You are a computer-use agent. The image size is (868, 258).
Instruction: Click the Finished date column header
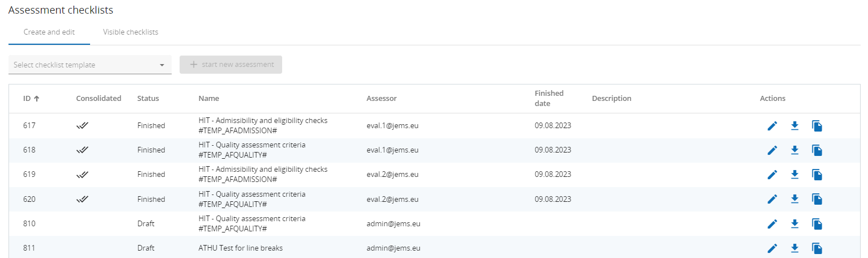(549, 98)
